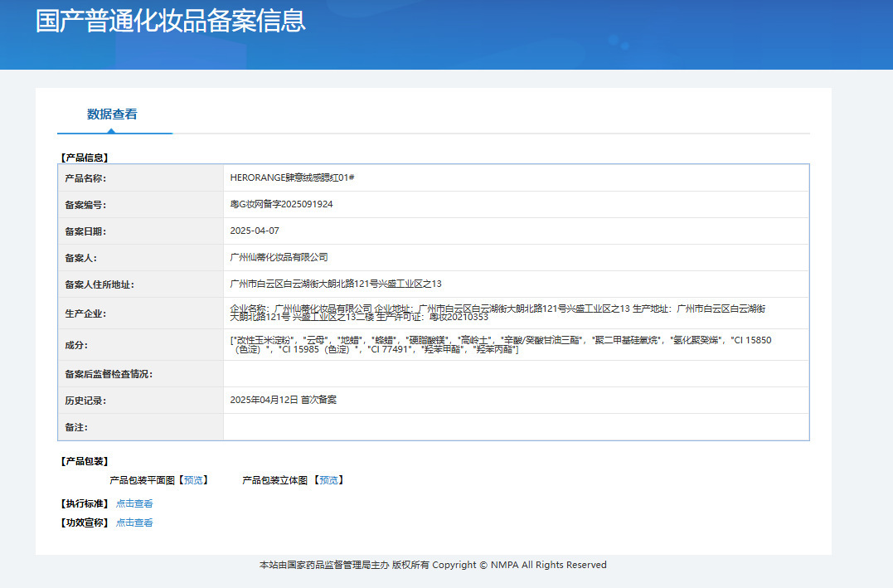893x588 pixels.
Task: Click the 生产企业 details text
Action: tap(497, 313)
